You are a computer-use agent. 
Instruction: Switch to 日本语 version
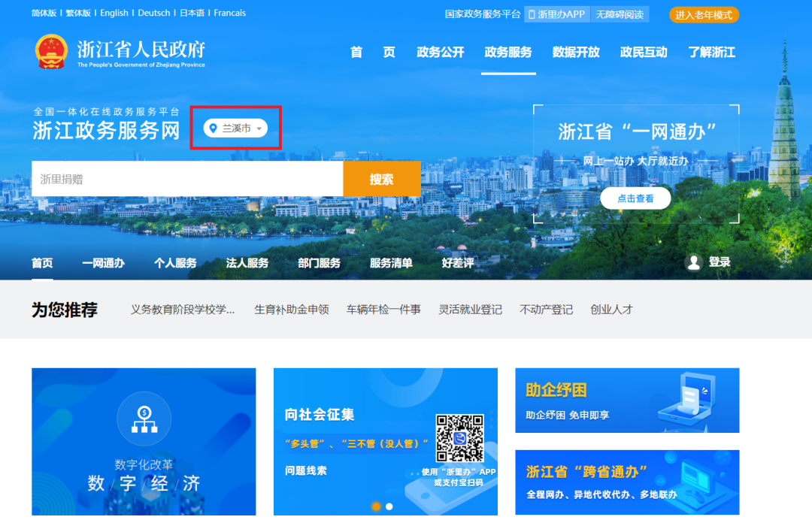click(x=192, y=13)
